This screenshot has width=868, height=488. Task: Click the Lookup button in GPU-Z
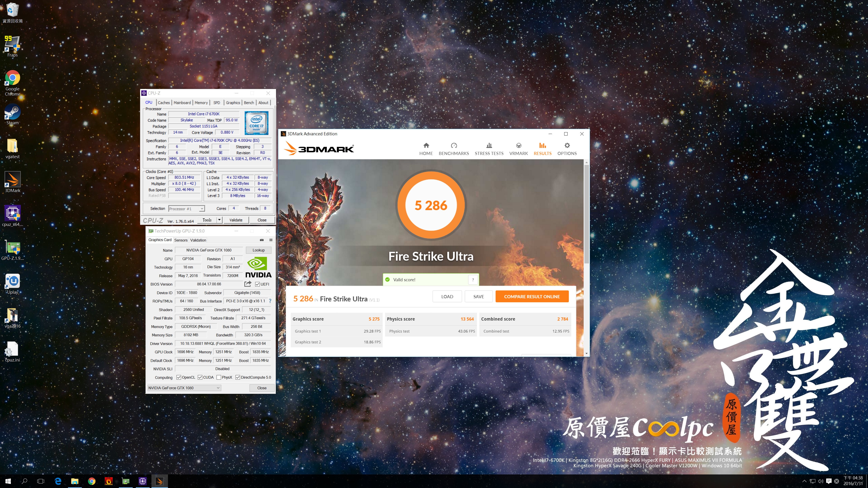click(x=258, y=250)
